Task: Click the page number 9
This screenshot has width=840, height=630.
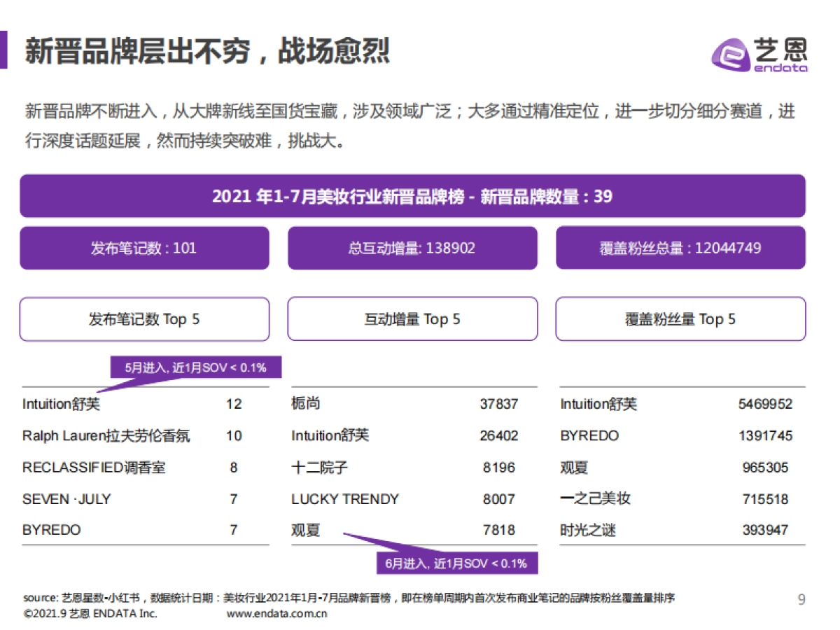Action: click(x=802, y=598)
